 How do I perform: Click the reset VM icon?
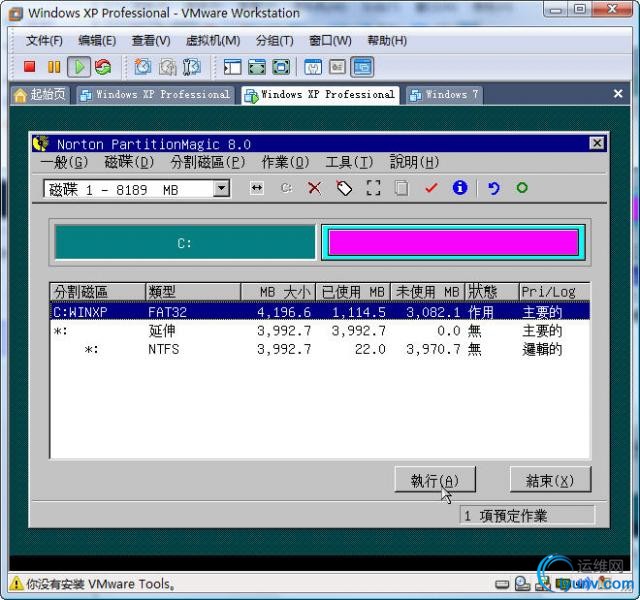103,67
